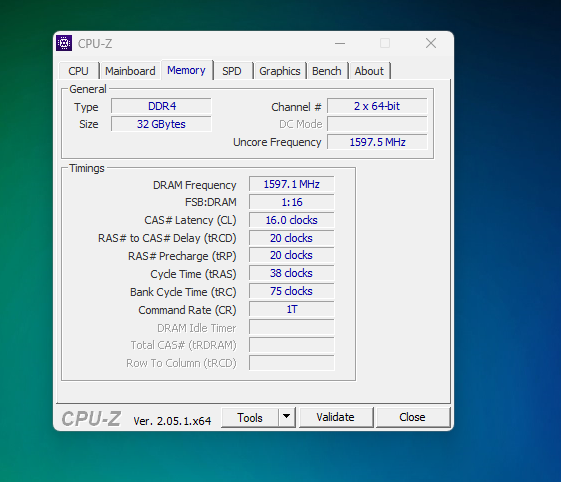Screen dimensions: 561x482
Task: Click the Channel # value 2 x 64-bit
Action: click(x=377, y=106)
